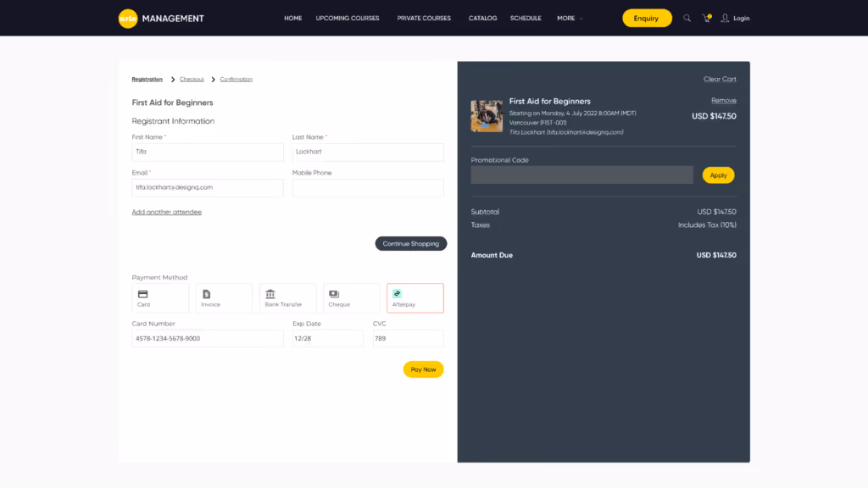Remove First Aid for Beginners from cart
The width and height of the screenshot is (868, 488).
coord(724,100)
